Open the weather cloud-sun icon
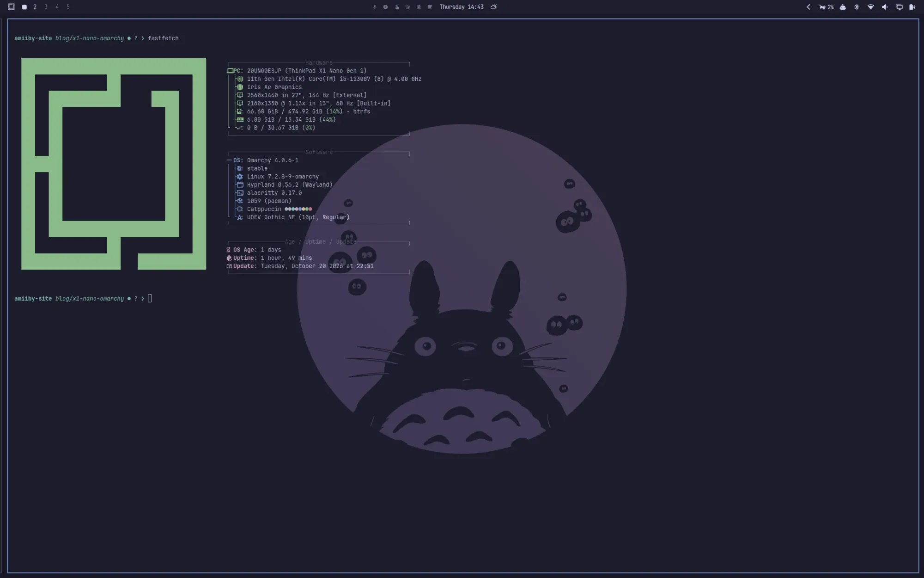Image resolution: width=924 pixels, height=578 pixels. (x=494, y=7)
